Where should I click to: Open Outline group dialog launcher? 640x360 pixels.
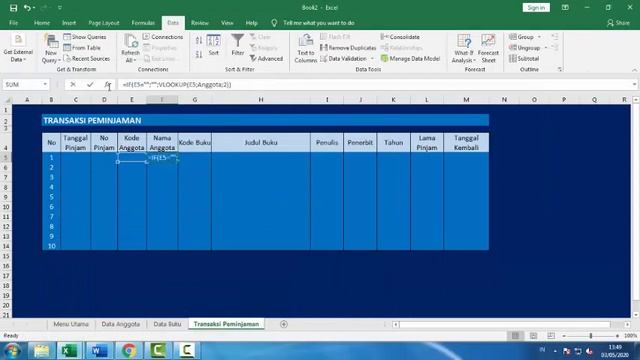560,69
